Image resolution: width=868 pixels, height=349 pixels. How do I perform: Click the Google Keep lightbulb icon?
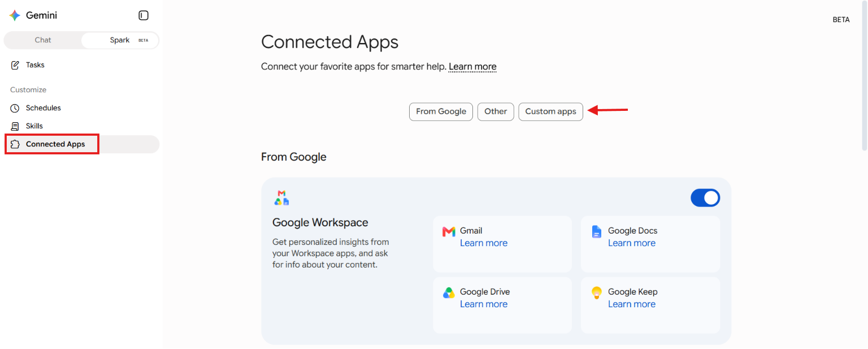[596, 292]
